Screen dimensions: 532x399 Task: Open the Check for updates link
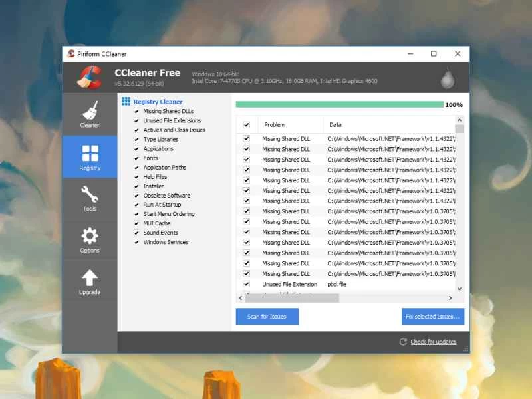tap(433, 342)
